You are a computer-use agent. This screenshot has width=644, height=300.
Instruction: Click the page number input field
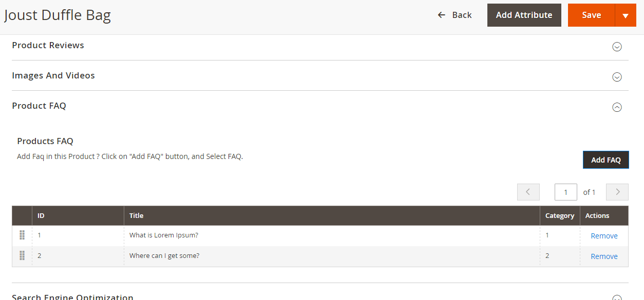(566, 192)
